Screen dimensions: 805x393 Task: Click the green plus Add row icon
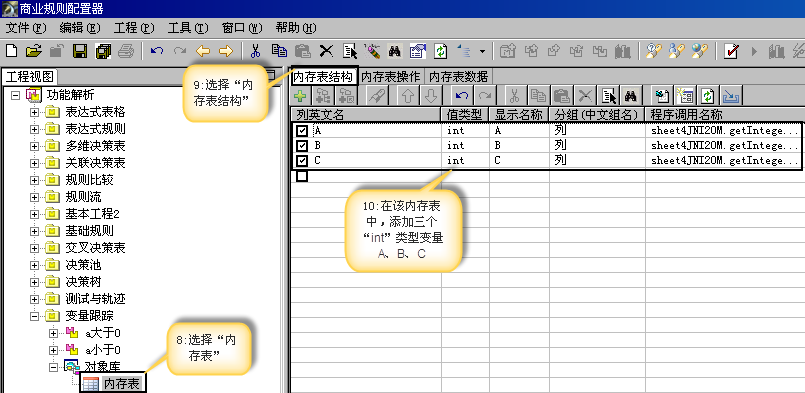(x=301, y=96)
